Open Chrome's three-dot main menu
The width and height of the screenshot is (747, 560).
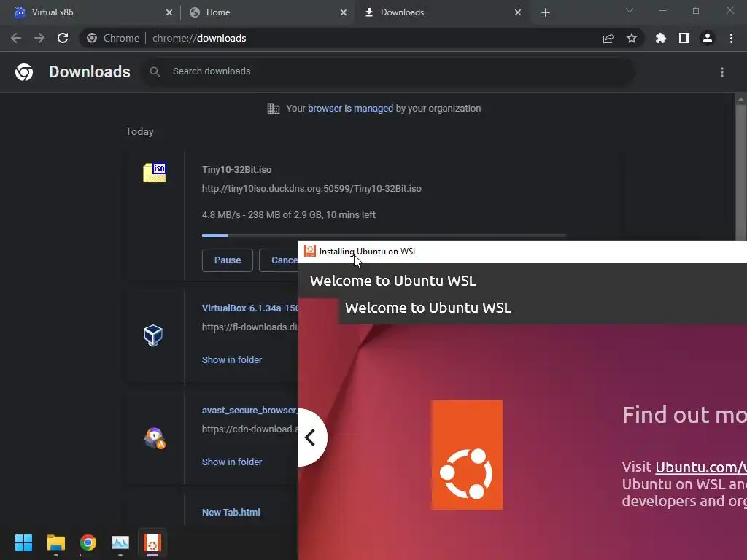pos(731,38)
